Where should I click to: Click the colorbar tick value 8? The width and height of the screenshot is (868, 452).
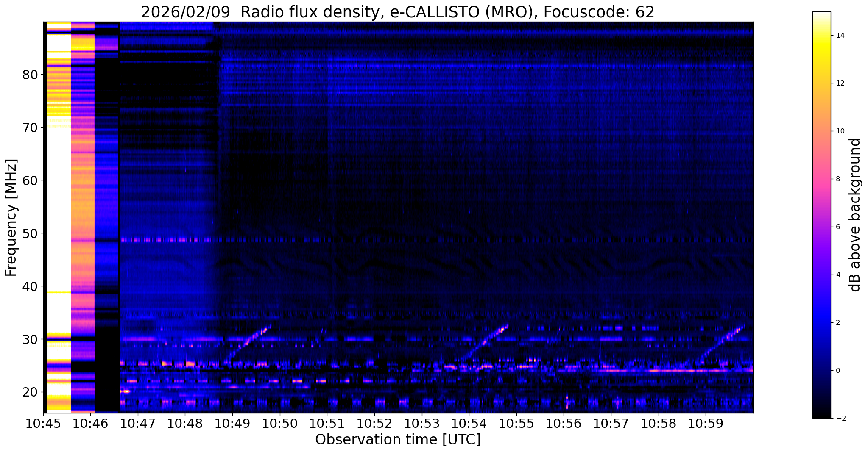[x=838, y=179]
